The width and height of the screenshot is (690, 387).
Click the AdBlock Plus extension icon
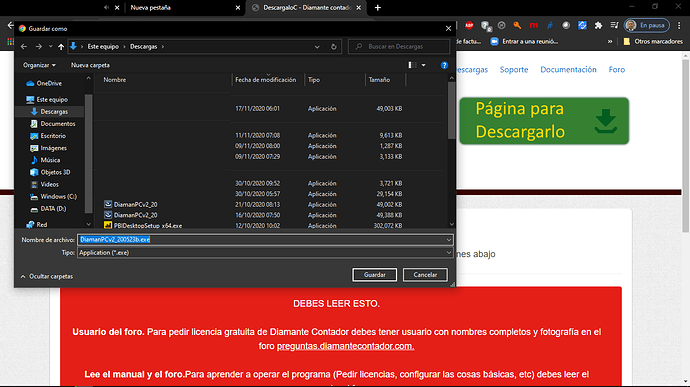click(x=469, y=25)
